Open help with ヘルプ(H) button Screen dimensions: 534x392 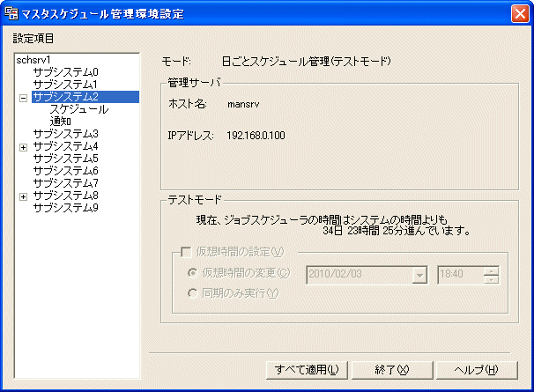tap(477, 370)
